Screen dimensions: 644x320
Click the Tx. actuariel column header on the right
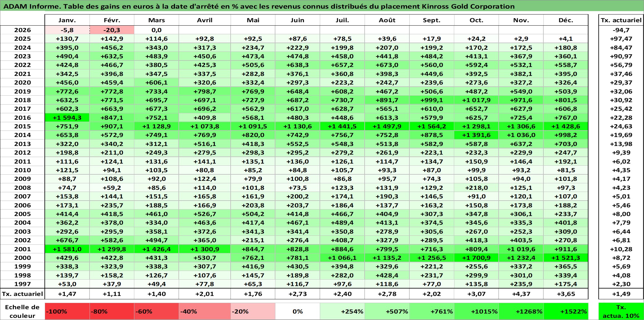(621, 20)
